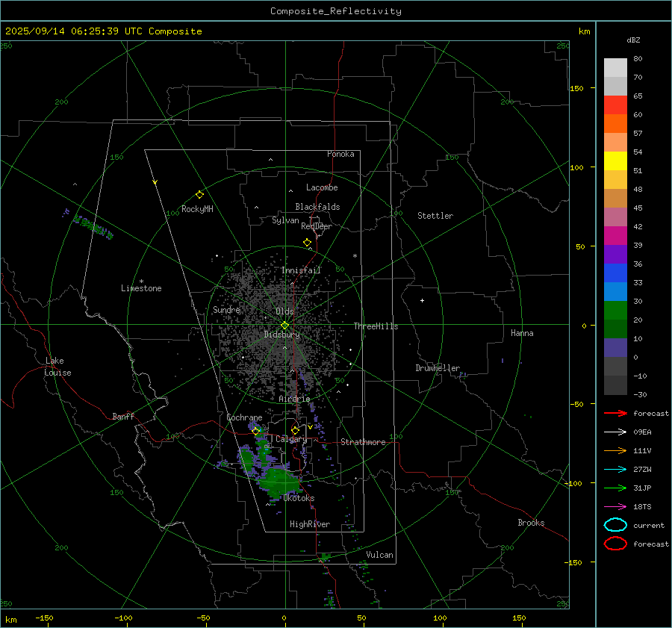This screenshot has width=672, height=628.
Task: Click the Lake Louise label
Action: click(57, 367)
